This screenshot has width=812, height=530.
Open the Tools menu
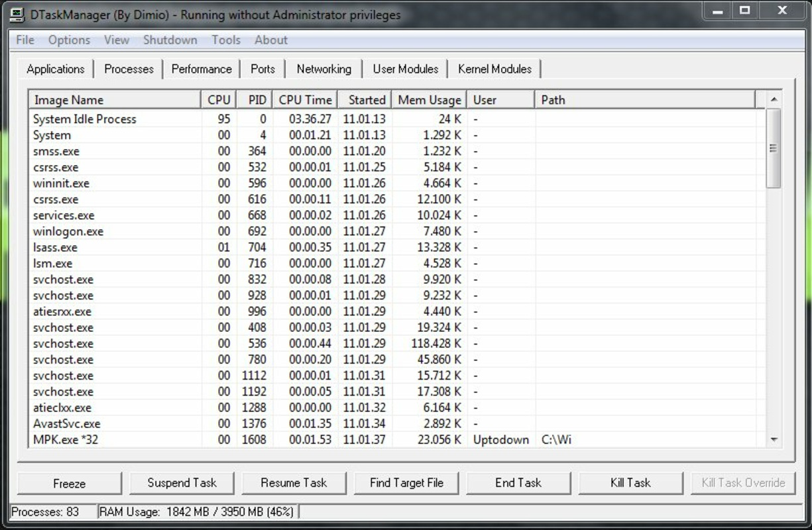pos(226,40)
